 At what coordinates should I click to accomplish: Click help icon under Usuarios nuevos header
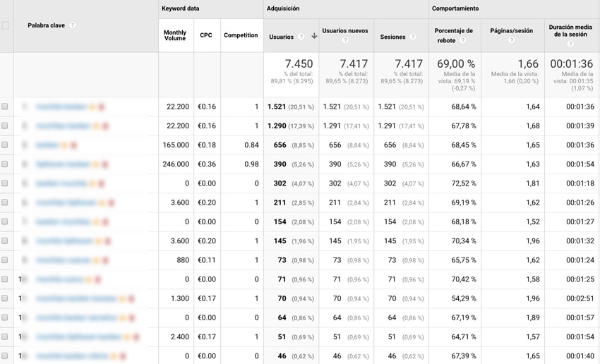tap(345, 41)
